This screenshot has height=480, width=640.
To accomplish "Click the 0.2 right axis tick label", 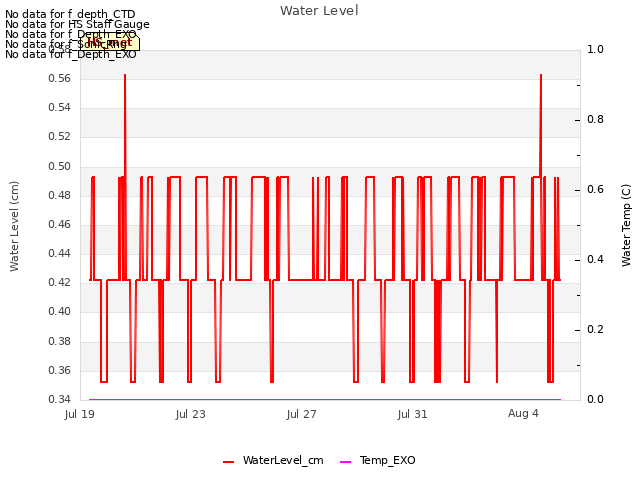I will pos(596,330).
